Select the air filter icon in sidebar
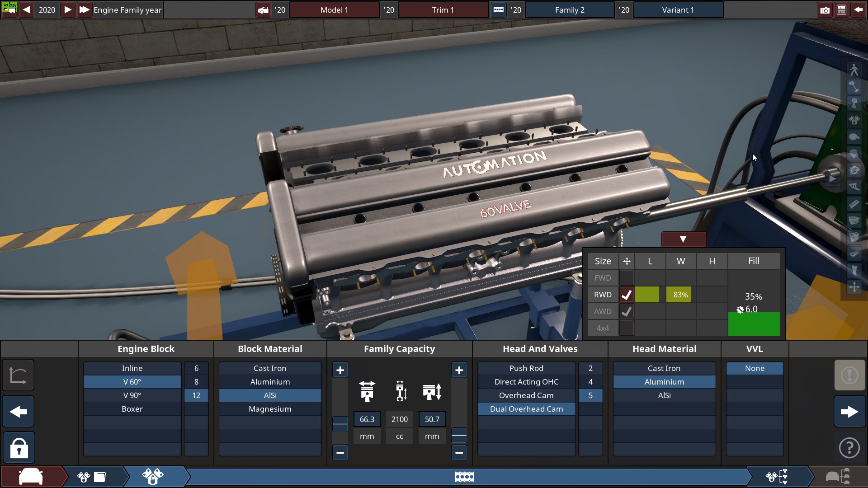The width and height of the screenshot is (868, 488). (x=854, y=136)
